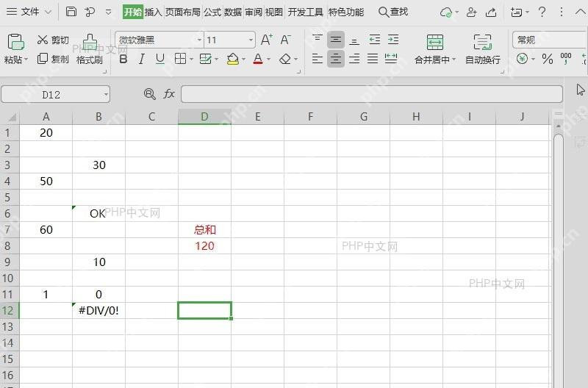
Task: Click Wrap Text (自动换行) icon
Action: point(483,42)
